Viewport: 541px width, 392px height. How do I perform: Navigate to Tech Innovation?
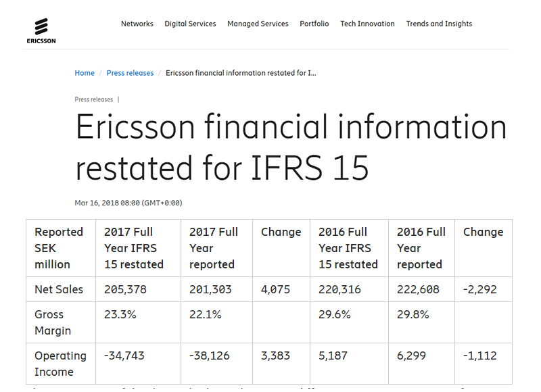[367, 24]
